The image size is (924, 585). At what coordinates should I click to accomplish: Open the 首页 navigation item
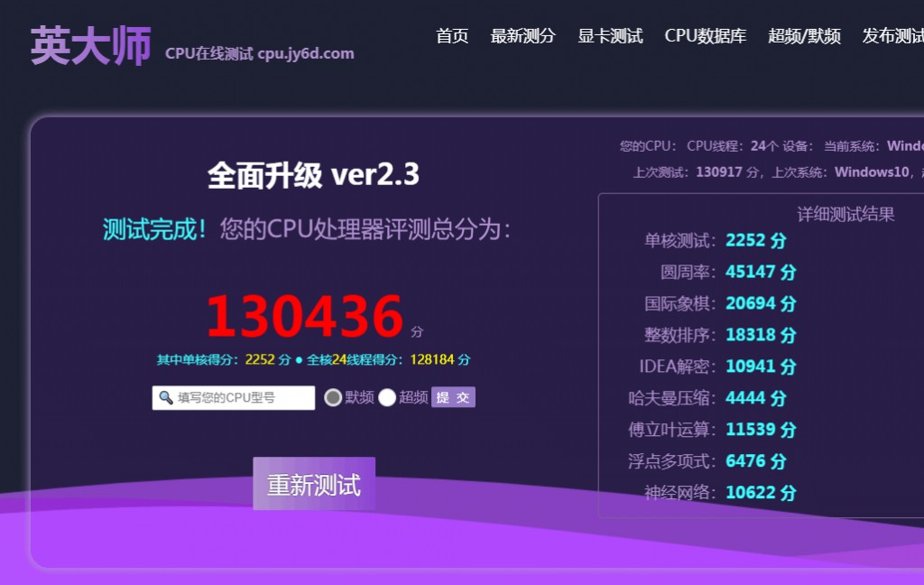452,36
